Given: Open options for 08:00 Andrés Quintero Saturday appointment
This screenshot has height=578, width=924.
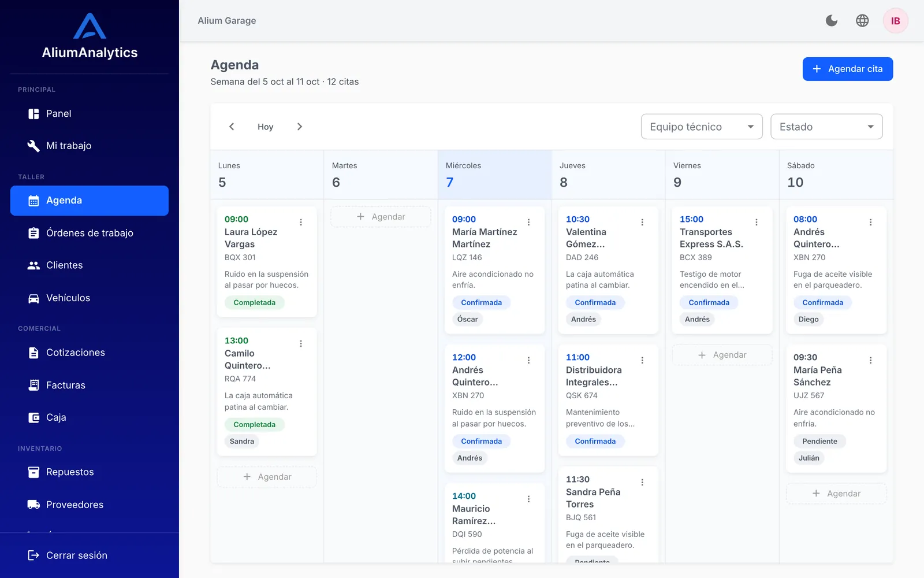Looking at the screenshot, I should point(871,222).
